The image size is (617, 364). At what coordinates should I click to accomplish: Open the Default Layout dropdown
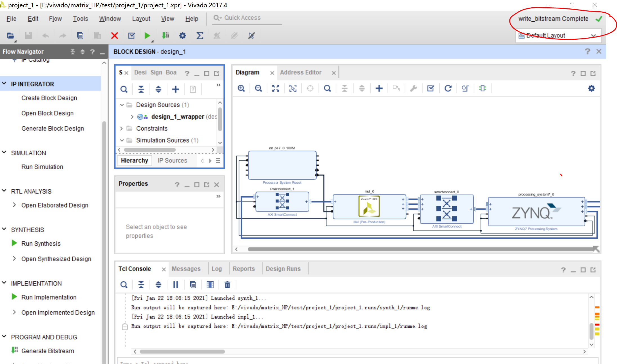point(558,35)
